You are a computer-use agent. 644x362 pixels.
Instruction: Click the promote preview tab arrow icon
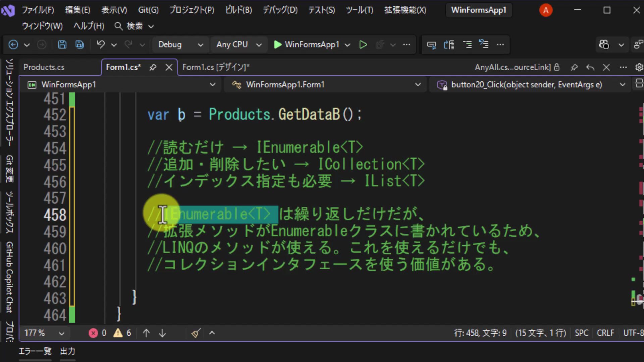coord(590,67)
